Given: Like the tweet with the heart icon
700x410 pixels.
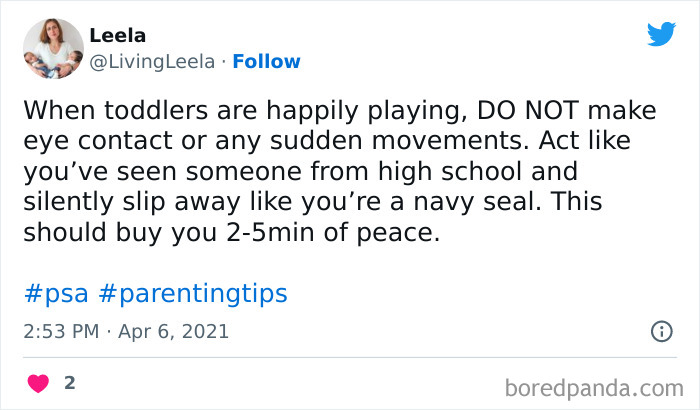Looking at the screenshot, I should click(38, 384).
